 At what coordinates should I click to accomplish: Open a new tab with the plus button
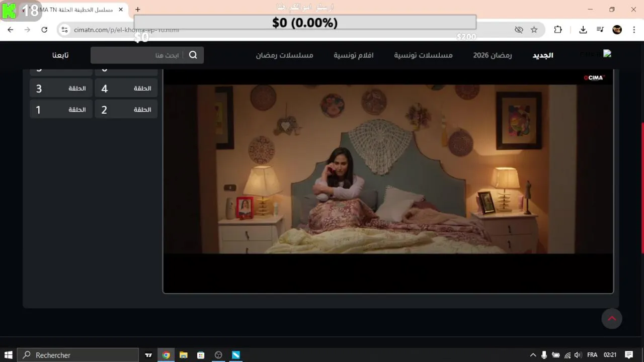(x=137, y=10)
